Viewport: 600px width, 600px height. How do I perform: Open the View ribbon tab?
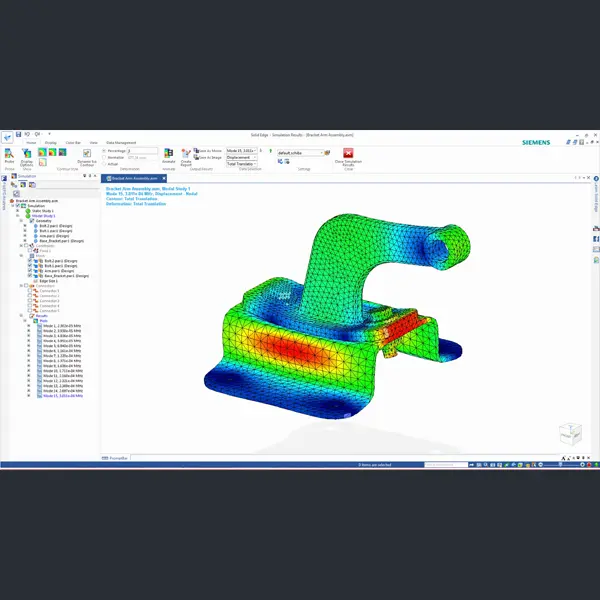pos(93,143)
